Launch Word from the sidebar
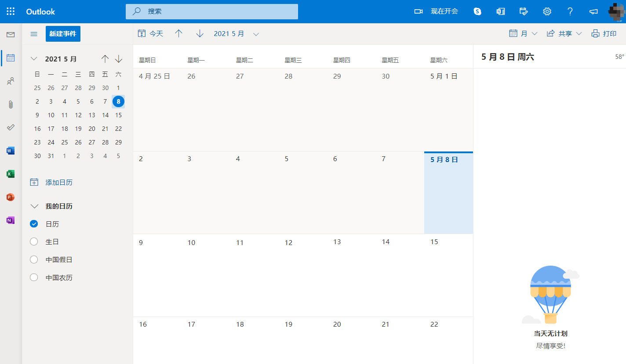Viewport: 626px width, 364px height. pos(11,151)
